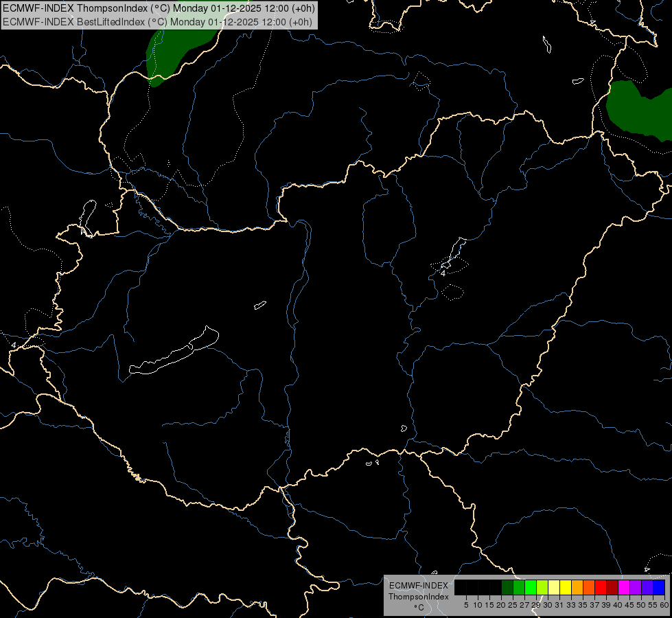Select the dark green 20–25 legend swatch
The height and width of the screenshot is (618, 672).
[507, 587]
